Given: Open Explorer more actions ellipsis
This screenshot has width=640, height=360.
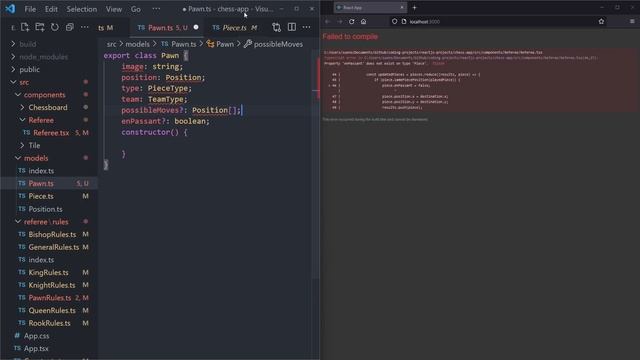Looking at the screenshot, I should [84, 27].
